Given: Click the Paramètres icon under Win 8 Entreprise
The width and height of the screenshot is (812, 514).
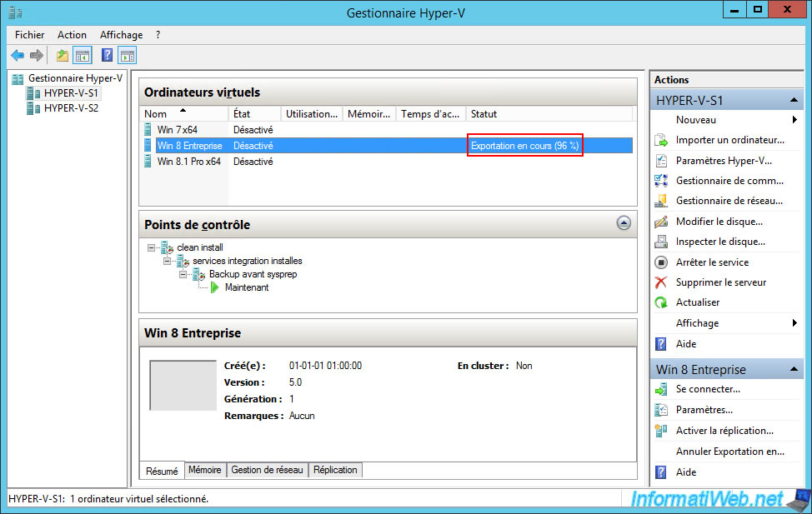Looking at the screenshot, I should [x=661, y=410].
